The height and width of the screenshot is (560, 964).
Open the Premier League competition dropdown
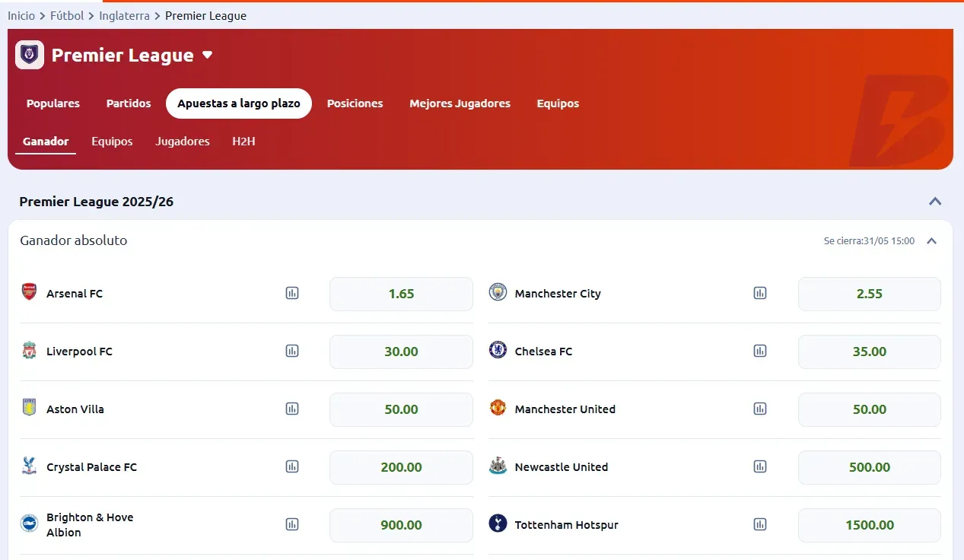(208, 56)
